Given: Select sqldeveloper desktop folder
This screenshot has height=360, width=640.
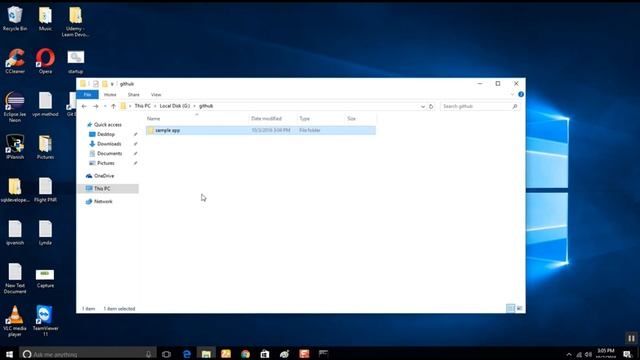Looking at the screenshot, I should [x=15, y=190].
